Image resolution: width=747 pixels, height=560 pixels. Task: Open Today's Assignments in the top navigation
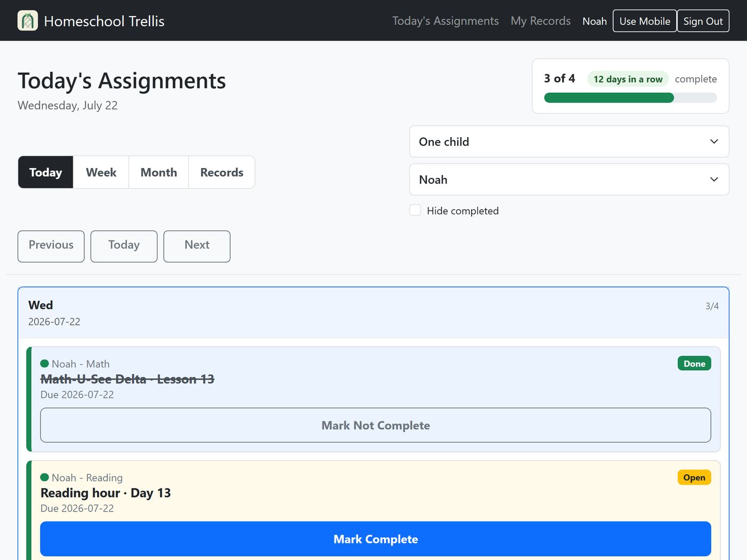click(446, 21)
